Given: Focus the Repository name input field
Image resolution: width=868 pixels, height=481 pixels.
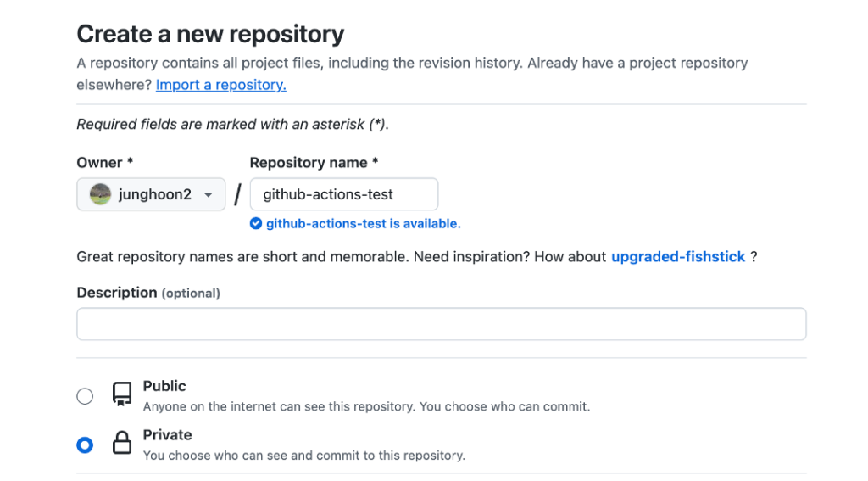Looking at the screenshot, I should [x=343, y=194].
